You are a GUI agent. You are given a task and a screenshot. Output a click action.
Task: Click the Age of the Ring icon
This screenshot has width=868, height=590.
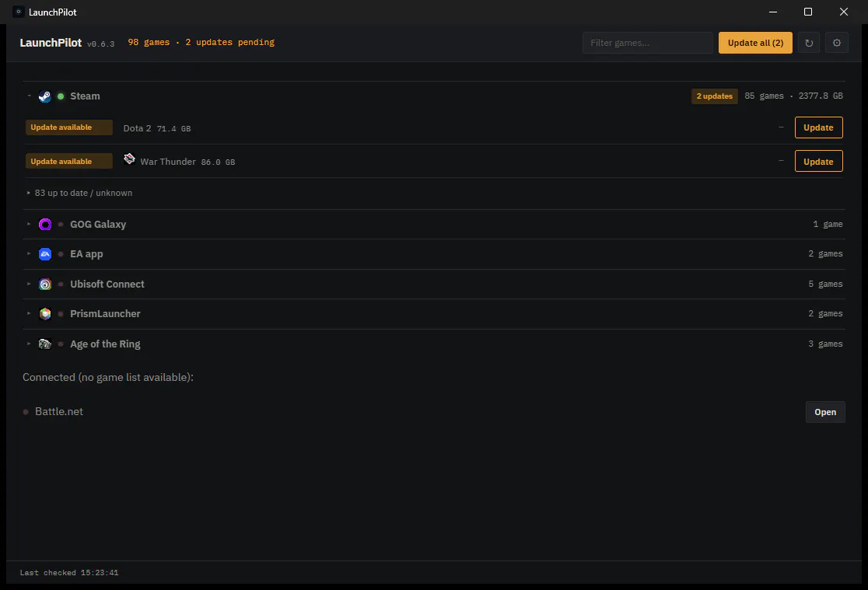(45, 344)
